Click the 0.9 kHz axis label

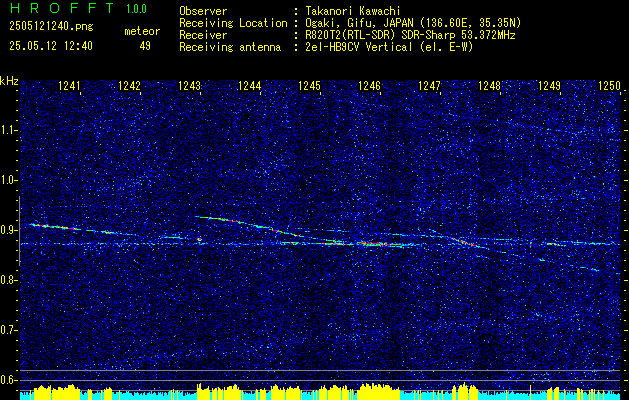pos(9,230)
